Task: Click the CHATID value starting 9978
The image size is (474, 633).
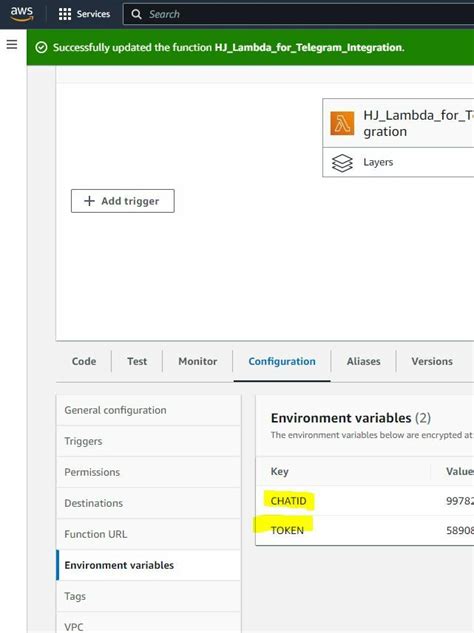Action: tap(460, 501)
